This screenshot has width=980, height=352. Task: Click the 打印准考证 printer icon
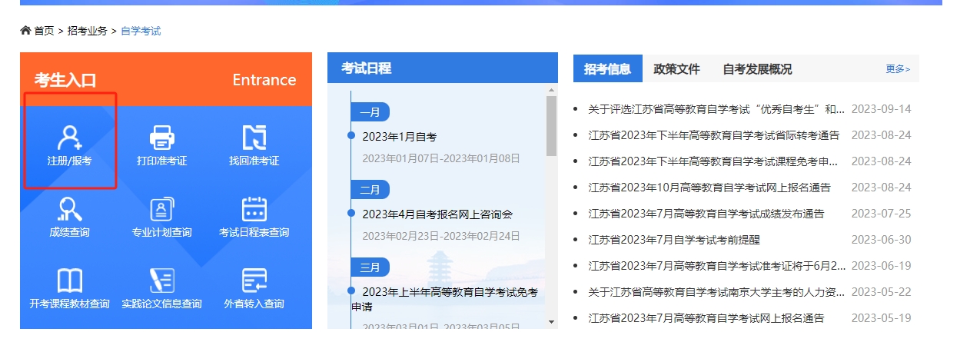(x=161, y=138)
